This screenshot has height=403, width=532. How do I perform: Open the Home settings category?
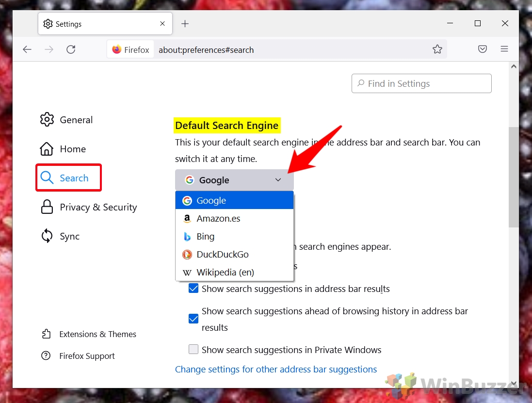63,149
